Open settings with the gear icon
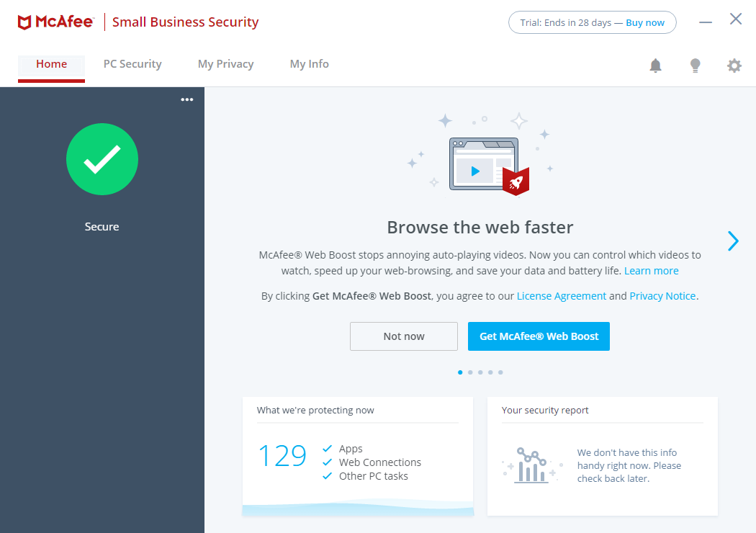Image resolution: width=756 pixels, height=533 pixels. 734,66
